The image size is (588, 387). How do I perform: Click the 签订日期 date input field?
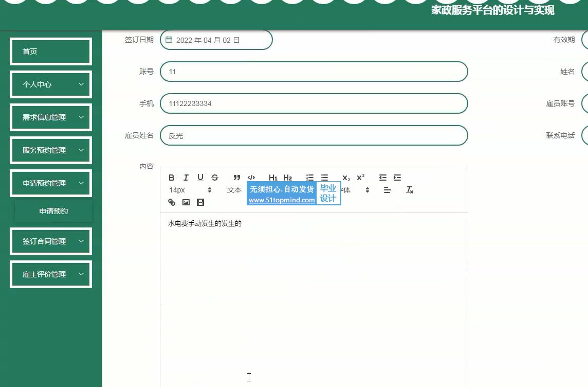tap(216, 40)
